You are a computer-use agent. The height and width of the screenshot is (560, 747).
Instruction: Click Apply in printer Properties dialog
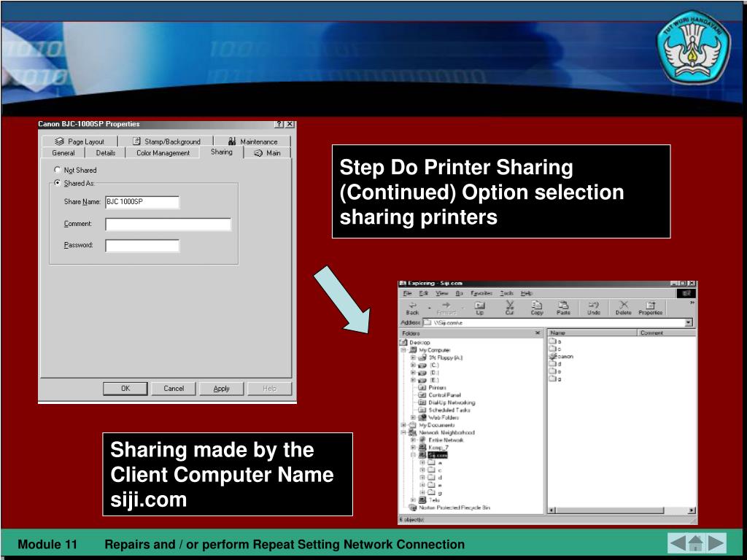point(222,389)
